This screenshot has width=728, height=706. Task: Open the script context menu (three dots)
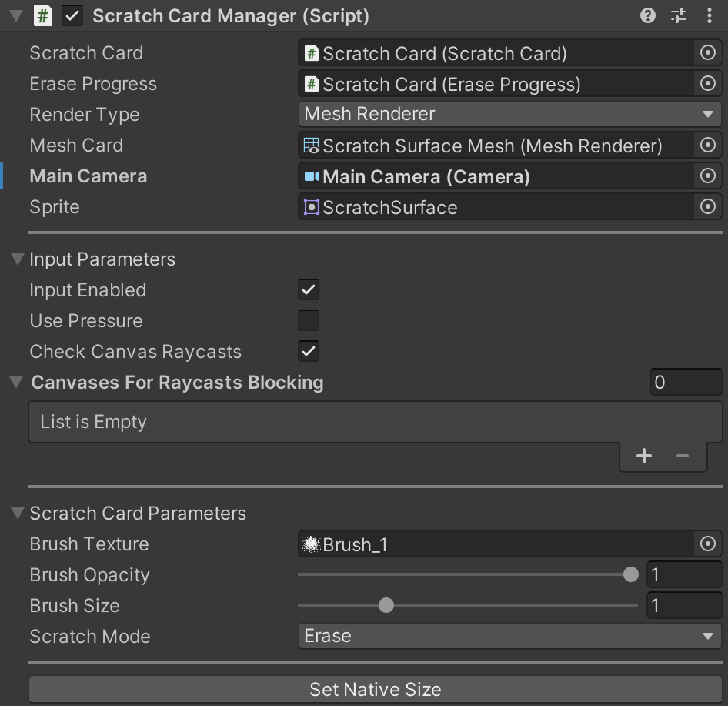pyautogui.click(x=710, y=15)
